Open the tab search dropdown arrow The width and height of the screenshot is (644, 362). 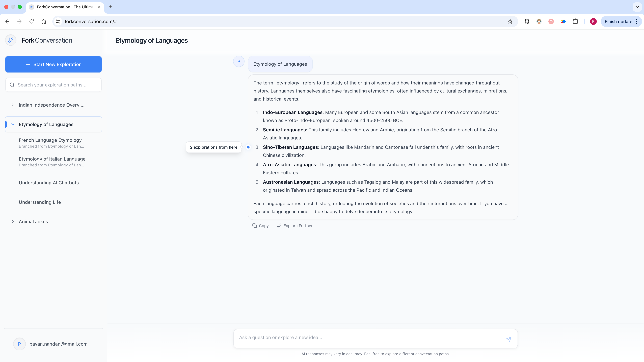coord(637,7)
